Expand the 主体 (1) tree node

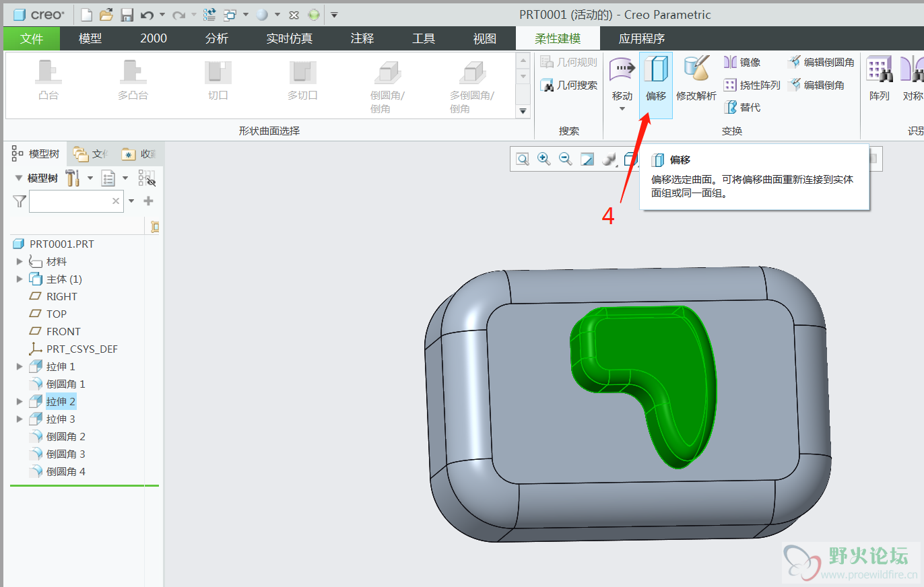pos(20,279)
